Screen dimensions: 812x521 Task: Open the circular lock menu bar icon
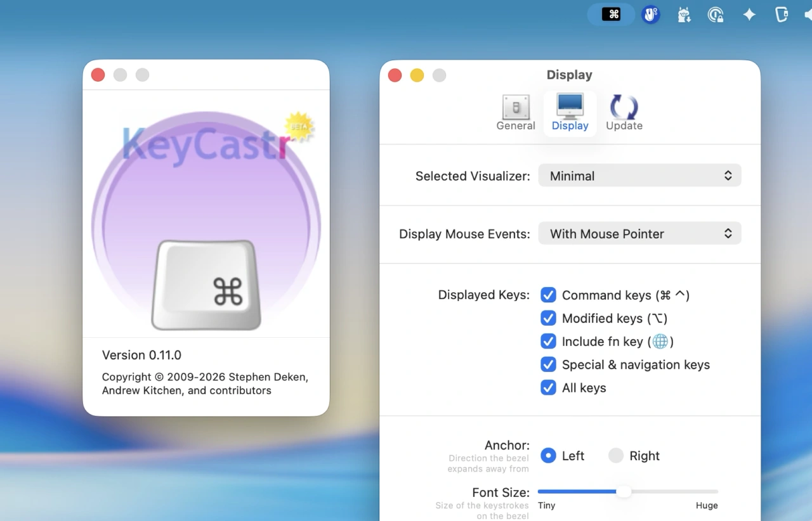(x=716, y=15)
